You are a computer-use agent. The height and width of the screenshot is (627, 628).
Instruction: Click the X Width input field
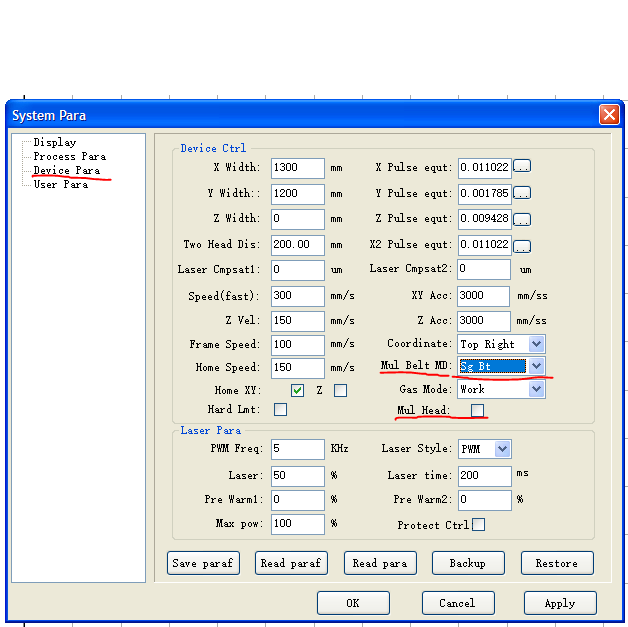[297, 168]
